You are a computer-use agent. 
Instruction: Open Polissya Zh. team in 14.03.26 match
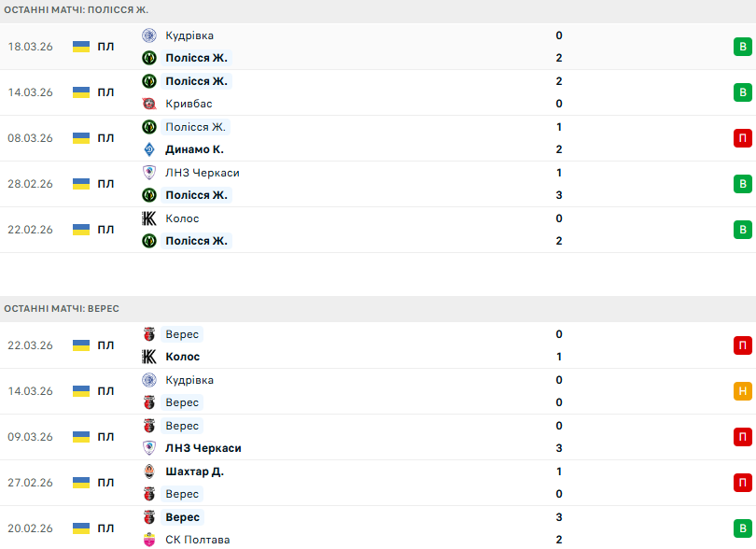[196, 81]
